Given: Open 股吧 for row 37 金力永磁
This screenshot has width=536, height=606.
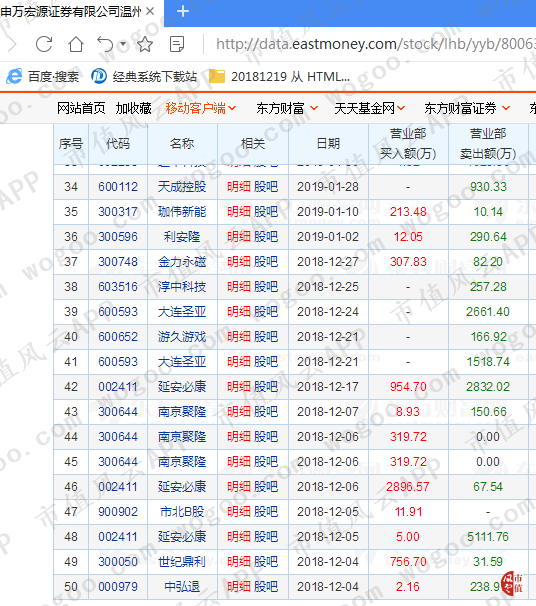Looking at the screenshot, I should coord(266,262).
